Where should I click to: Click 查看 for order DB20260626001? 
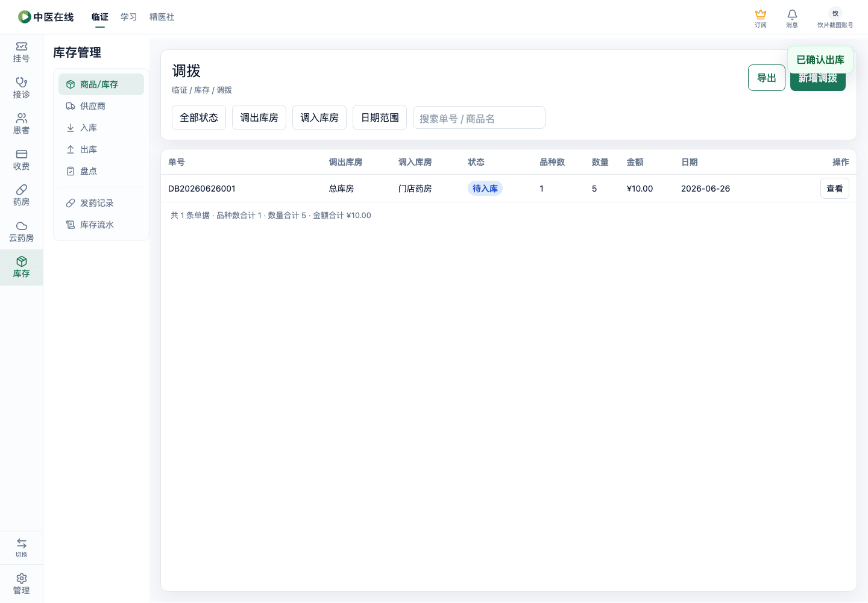(835, 189)
